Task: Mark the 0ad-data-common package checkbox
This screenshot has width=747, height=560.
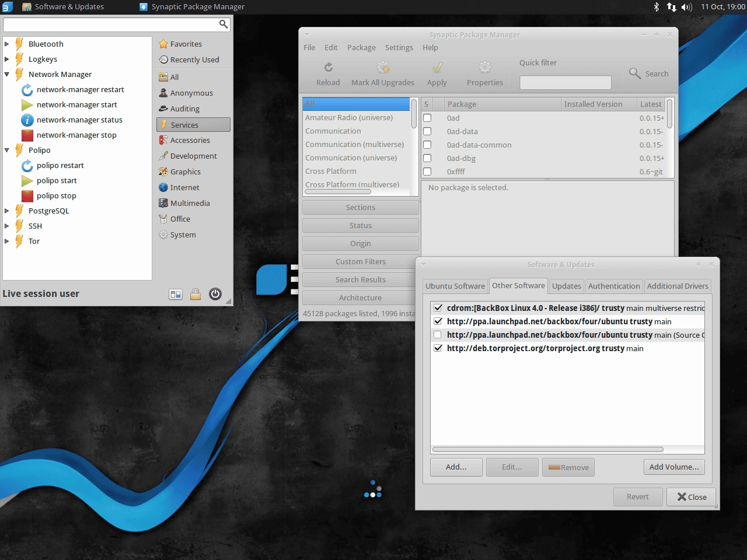Action: click(427, 145)
